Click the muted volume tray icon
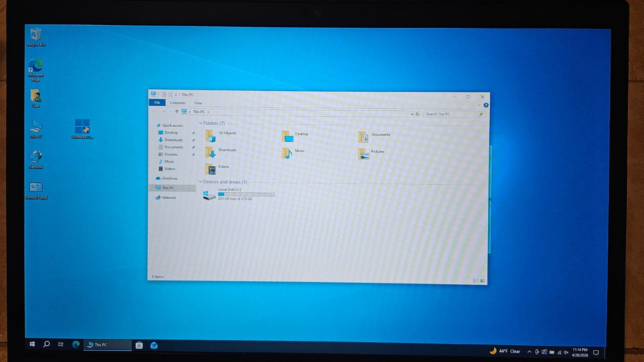The image size is (644, 362). click(x=566, y=352)
